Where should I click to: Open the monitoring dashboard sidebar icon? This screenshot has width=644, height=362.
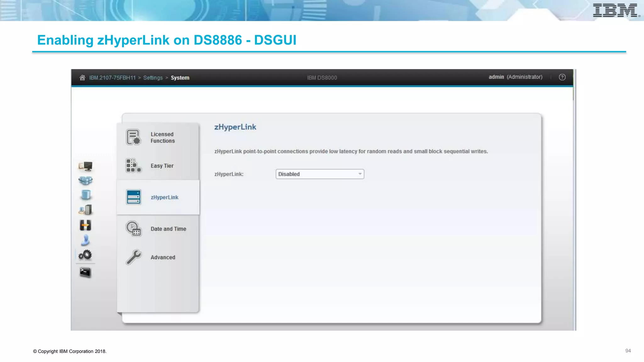pos(86,166)
